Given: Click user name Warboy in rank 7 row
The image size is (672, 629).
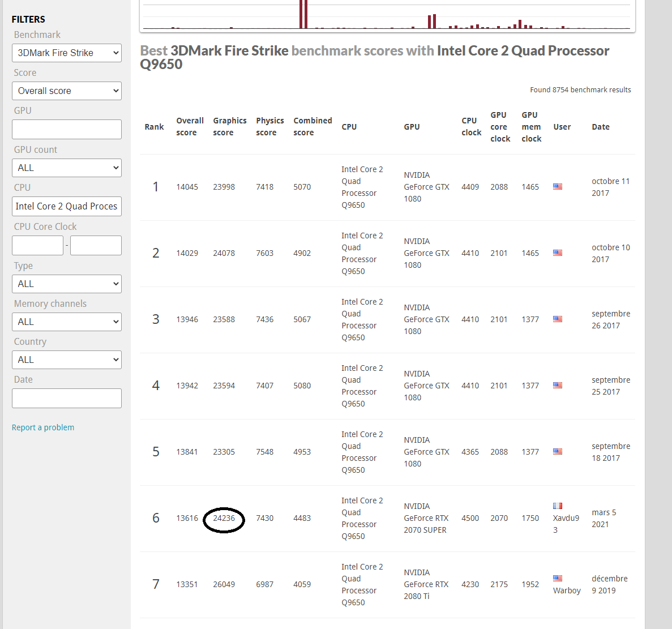Looking at the screenshot, I should (567, 591).
